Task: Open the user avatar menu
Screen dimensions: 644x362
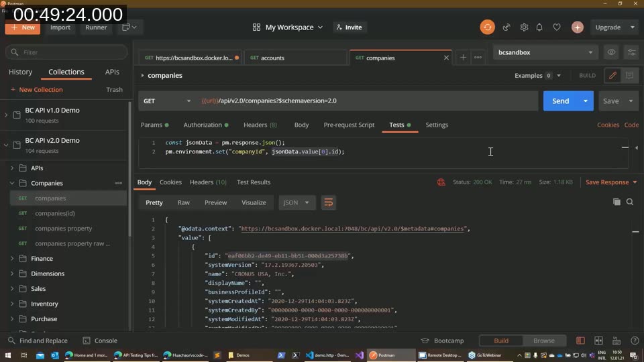Action: click(577, 27)
